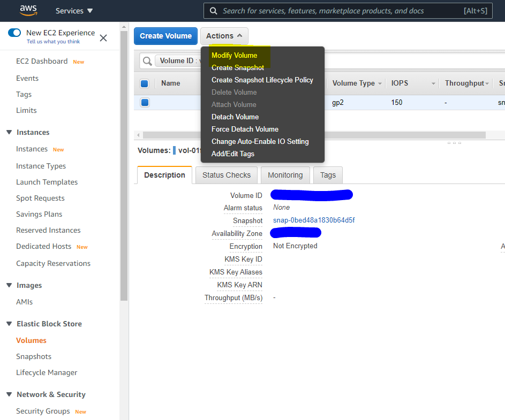505x420 pixels.
Task: Switch to the Status Checks tab
Action: (x=227, y=175)
